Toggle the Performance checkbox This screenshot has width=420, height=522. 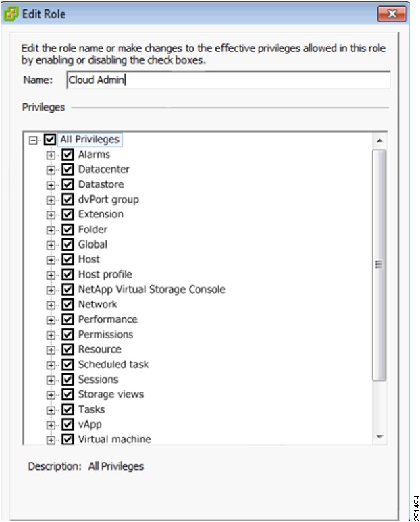(x=68, y=319)
